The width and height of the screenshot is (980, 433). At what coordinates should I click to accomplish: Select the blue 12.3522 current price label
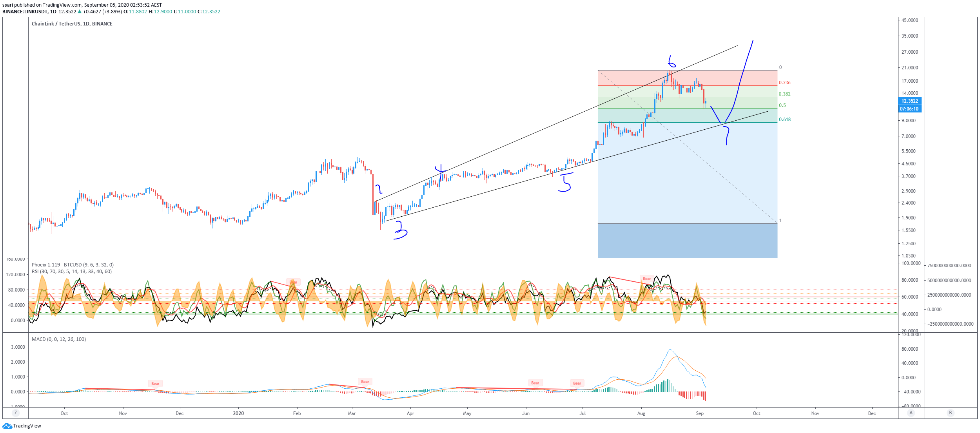pos(910,101)
